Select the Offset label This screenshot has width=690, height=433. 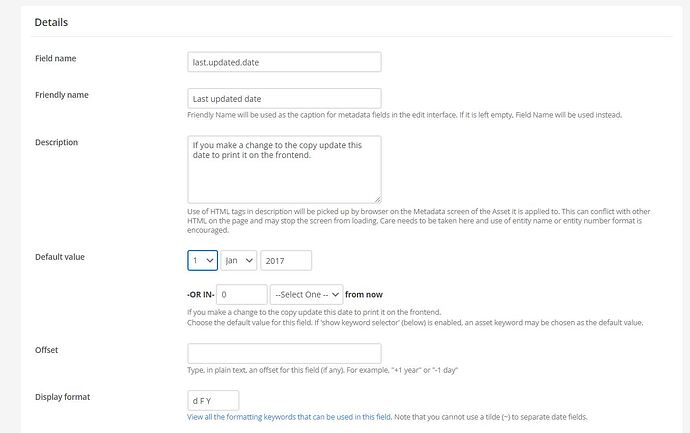tap(49, 350)
